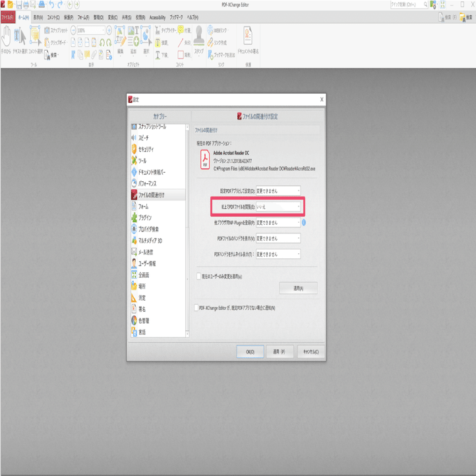Open the File (ファイル) menu tab
Viewport: 476px width, 476px height.
tap(8, 17)
